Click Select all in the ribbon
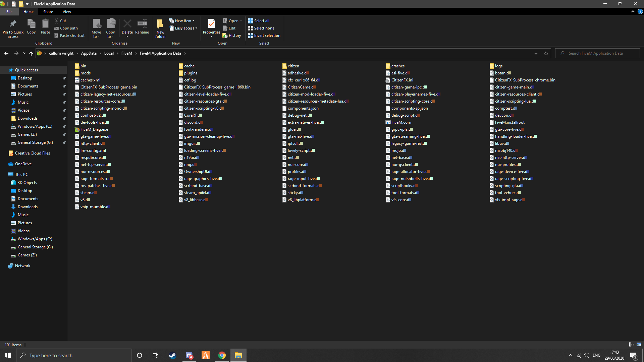This screenshot has width=644, height=362. pos(259,20)
